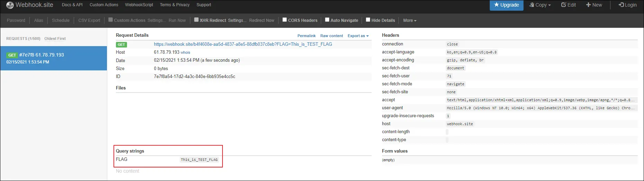This screenshot has height=181, width=644.
Task: Open Docs & API menu item
Action: [72, 5]
